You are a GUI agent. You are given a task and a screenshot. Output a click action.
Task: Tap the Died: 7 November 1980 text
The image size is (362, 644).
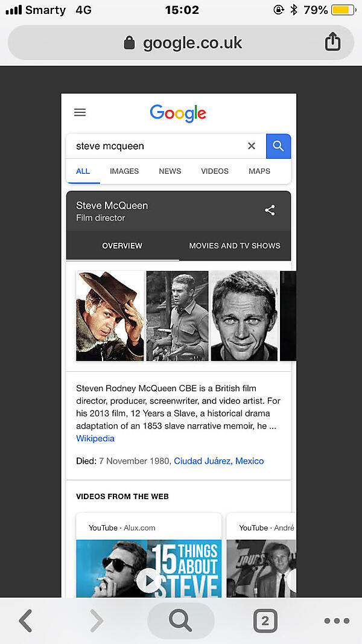tap(123, 461)
